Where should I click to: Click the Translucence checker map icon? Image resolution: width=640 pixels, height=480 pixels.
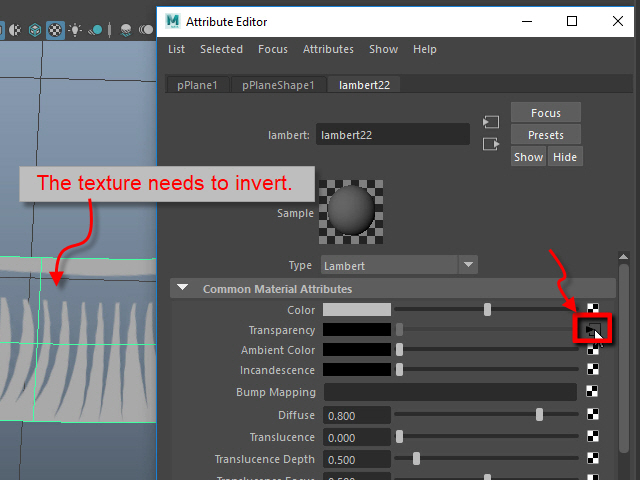point(592,437)
